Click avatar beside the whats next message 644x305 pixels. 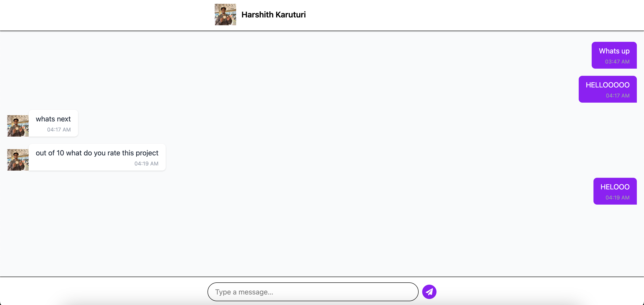click(18, 126)
